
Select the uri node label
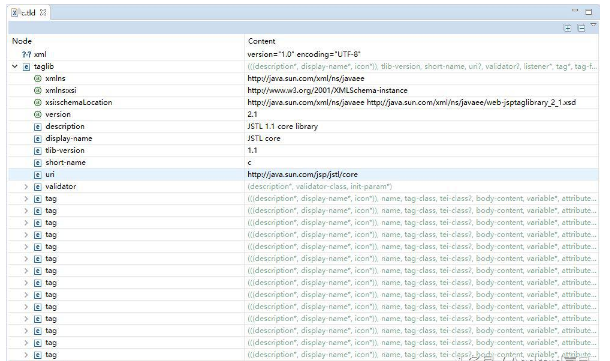[50, 175]
